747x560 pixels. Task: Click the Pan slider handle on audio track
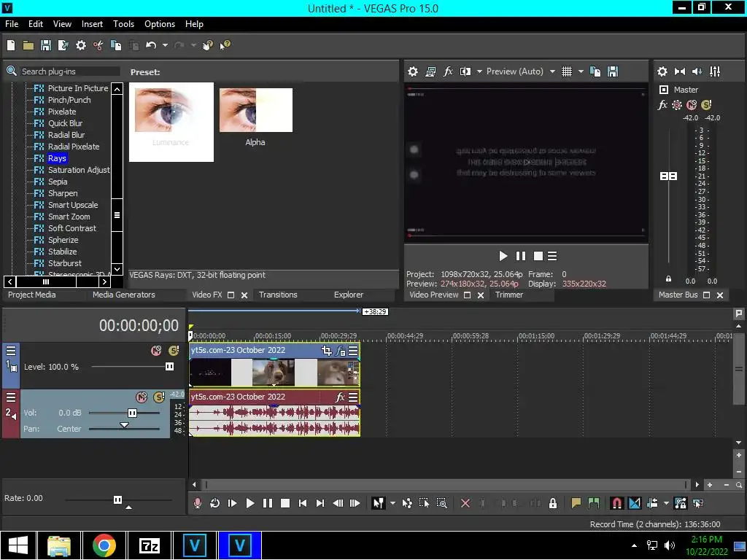[x=124, y=425]
